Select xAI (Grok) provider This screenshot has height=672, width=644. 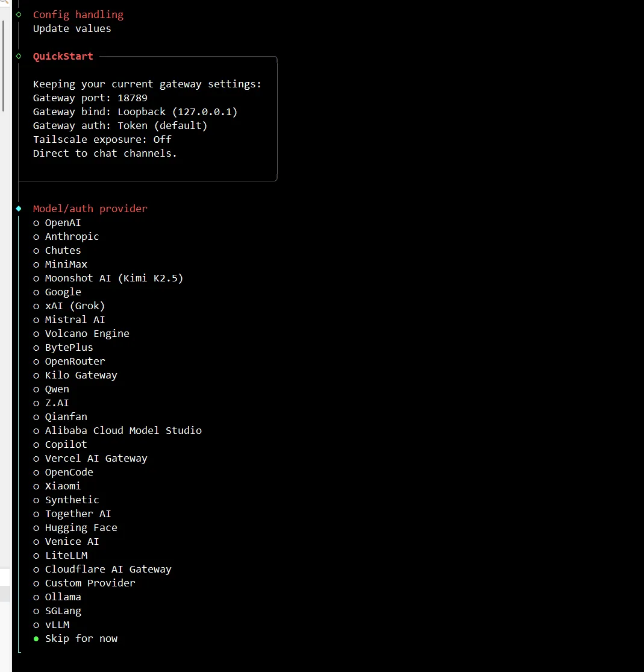coord(69,306)
